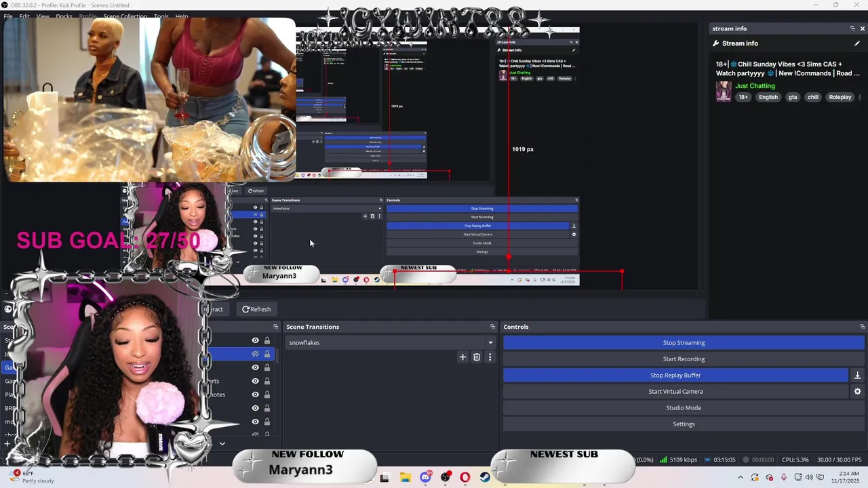Click OBS Studio icon in the taskbar

tap(446, 477)
